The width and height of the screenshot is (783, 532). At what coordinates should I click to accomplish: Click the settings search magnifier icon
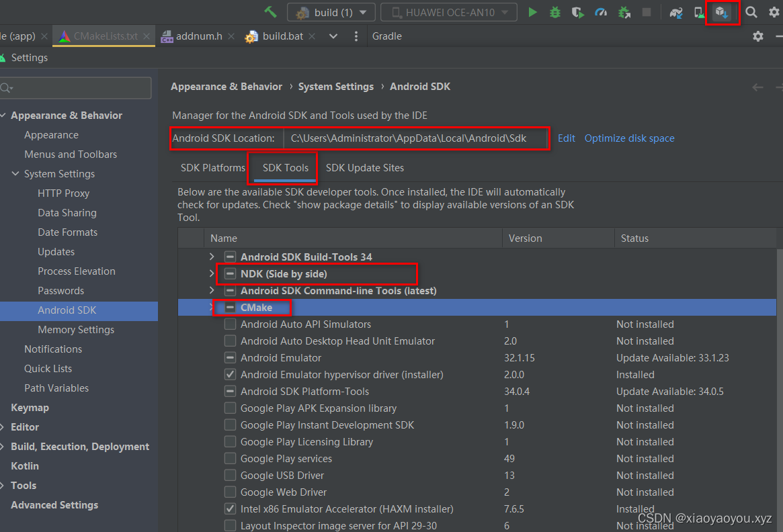coord(6,88)
